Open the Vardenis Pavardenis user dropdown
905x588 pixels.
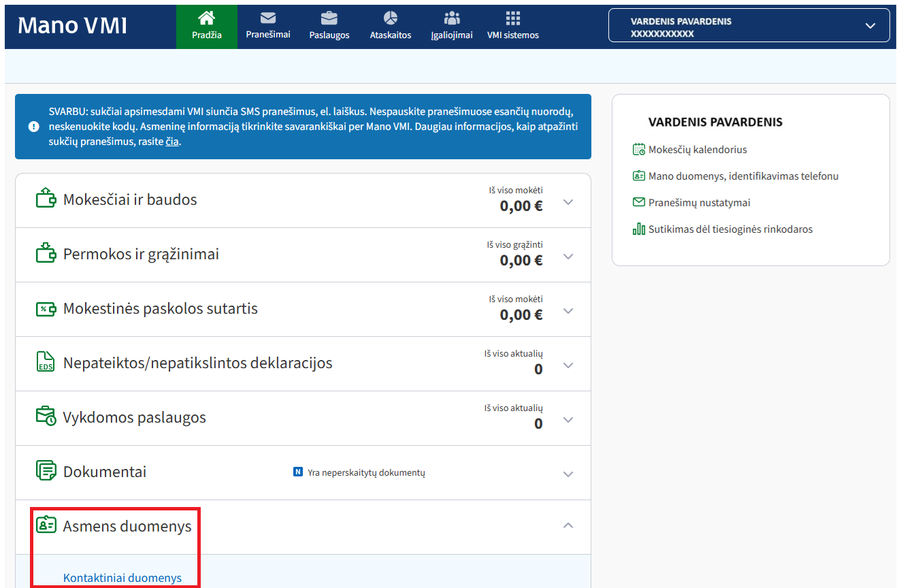pyautogui.click(x=870, y=26)
